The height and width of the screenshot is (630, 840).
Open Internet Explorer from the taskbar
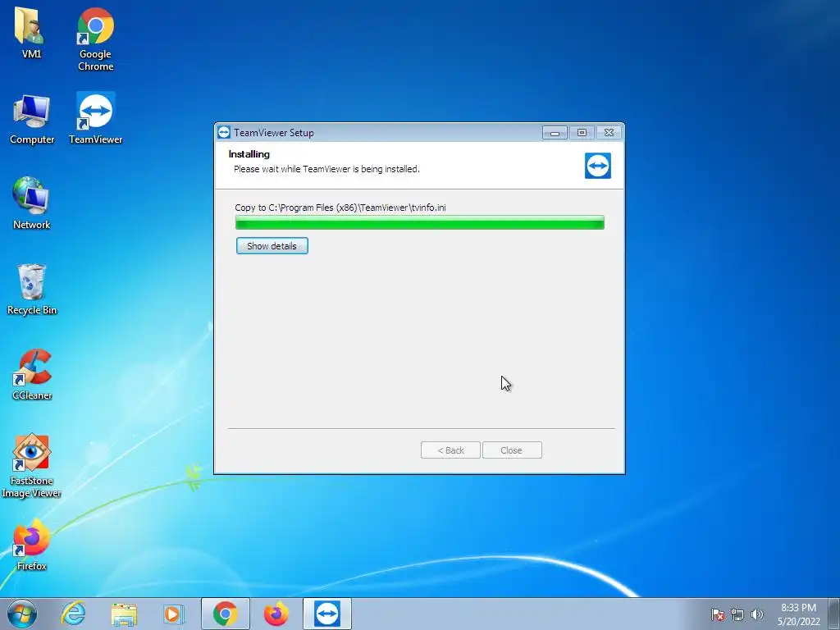73,614
